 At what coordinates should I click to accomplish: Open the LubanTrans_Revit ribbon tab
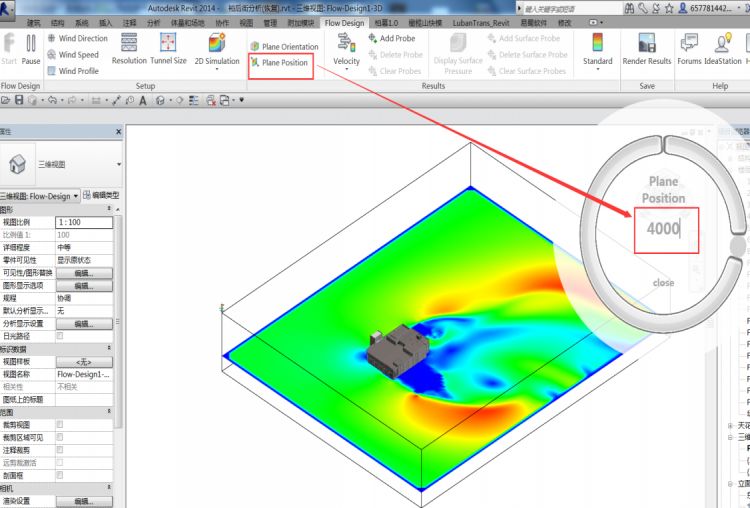481,23
